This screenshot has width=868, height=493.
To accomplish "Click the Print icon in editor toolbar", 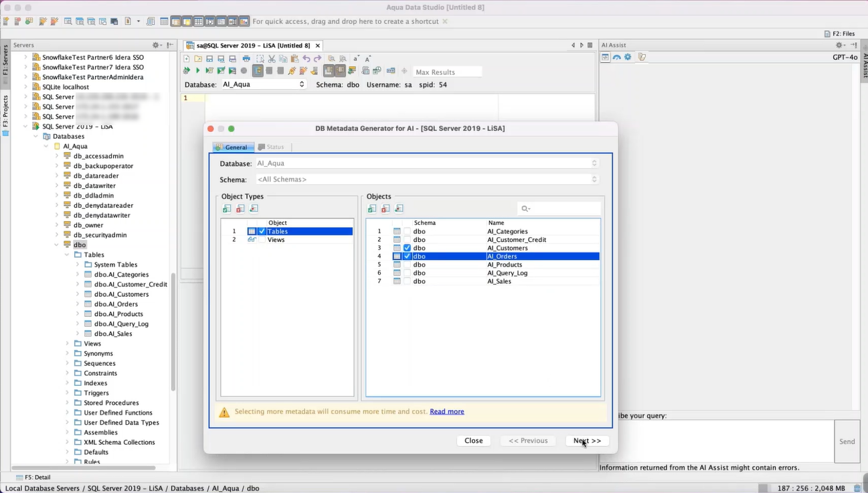I will (246, 59).
